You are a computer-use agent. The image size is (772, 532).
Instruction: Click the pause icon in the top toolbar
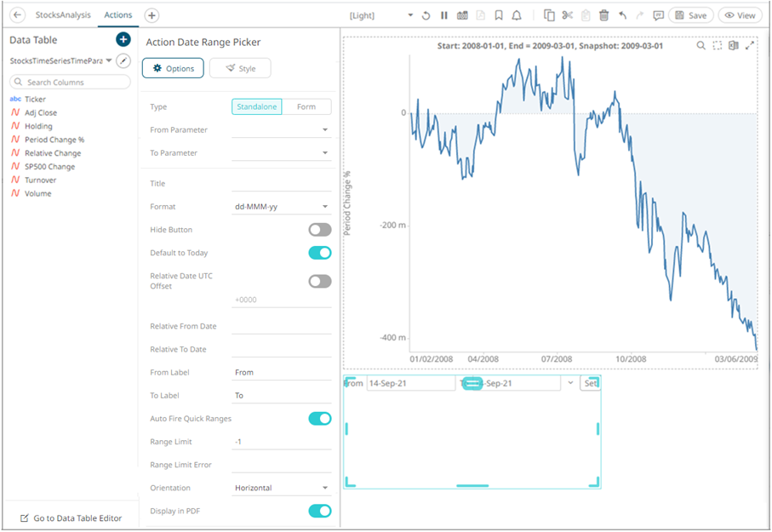coord(444,15)
